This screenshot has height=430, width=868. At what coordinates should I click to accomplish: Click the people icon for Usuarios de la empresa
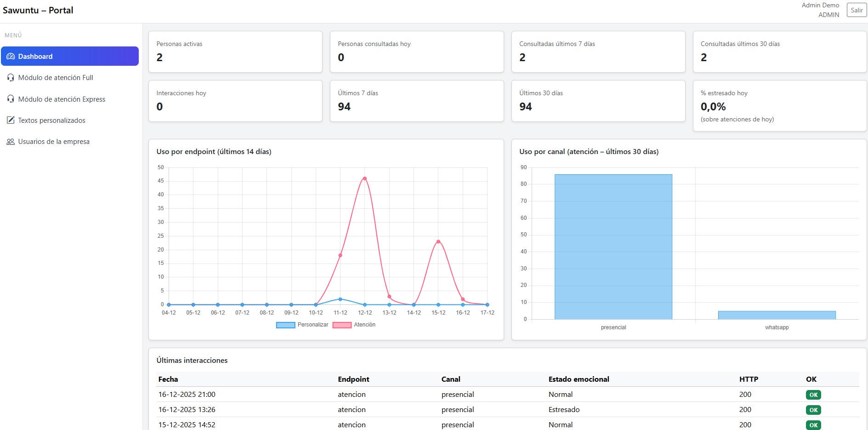(11, 142)
